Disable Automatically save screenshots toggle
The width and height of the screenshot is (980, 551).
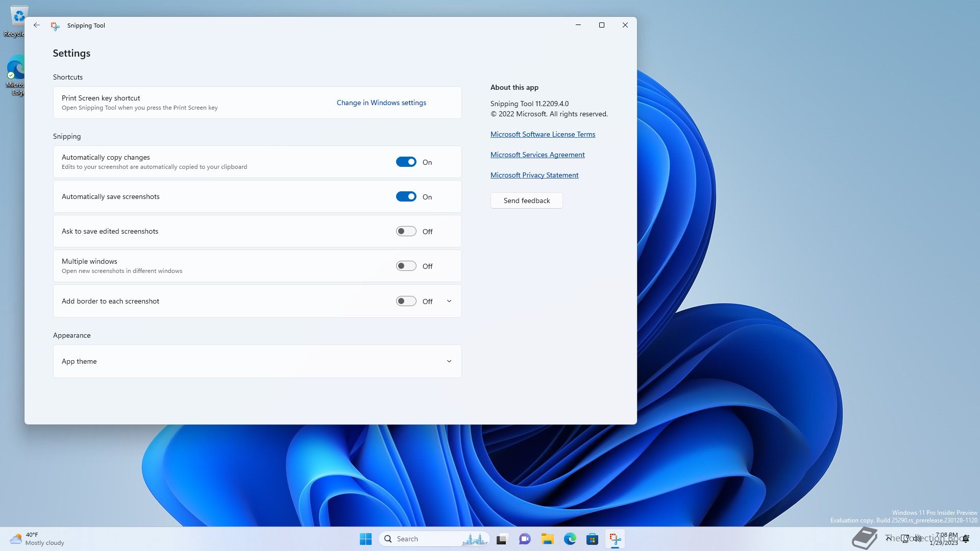[x=406, y=196]
